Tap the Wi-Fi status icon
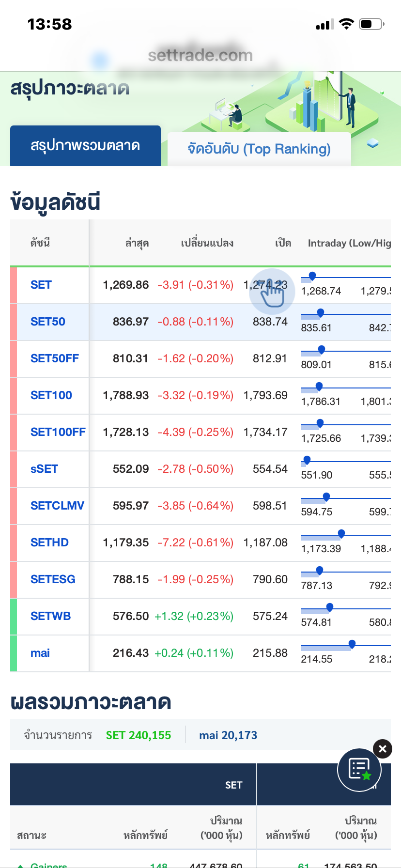 [x=346, y=24]
